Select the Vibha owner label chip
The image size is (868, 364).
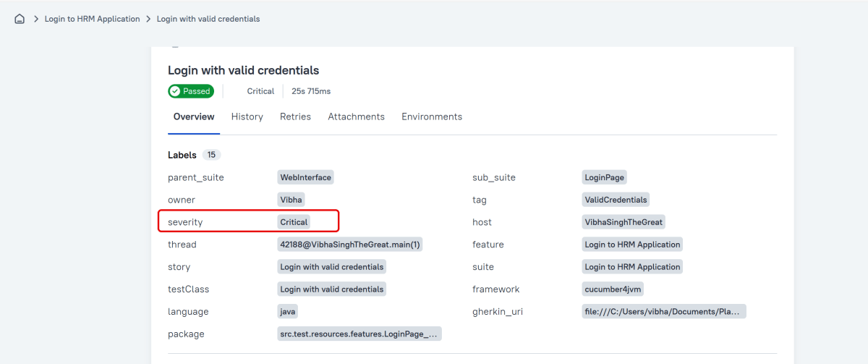(292, 200)
